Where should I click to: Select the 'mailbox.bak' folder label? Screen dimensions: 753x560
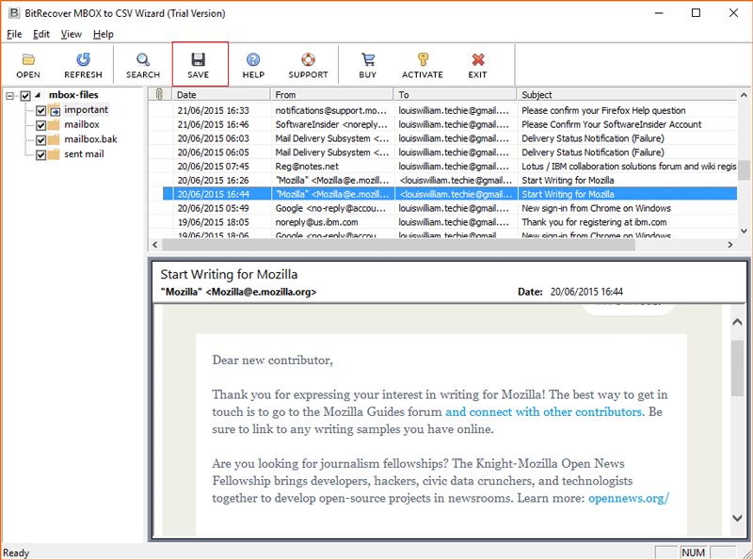90,139
